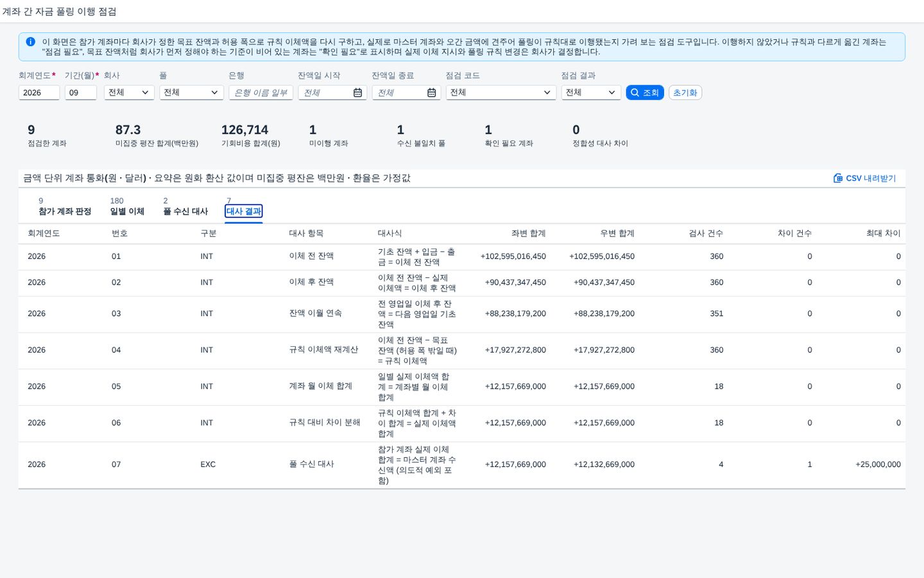This screenshot has height=578, width=924.
Task: Open the 잔액일 종료 calendar picker icon
Action: [x=432, y=92]
